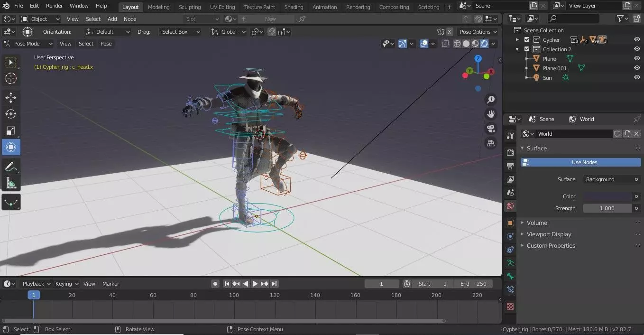The width and height of the screenshot is (644, 335).
Task: Hide the Plane object eye icon
Action: [x=637, y=59]
